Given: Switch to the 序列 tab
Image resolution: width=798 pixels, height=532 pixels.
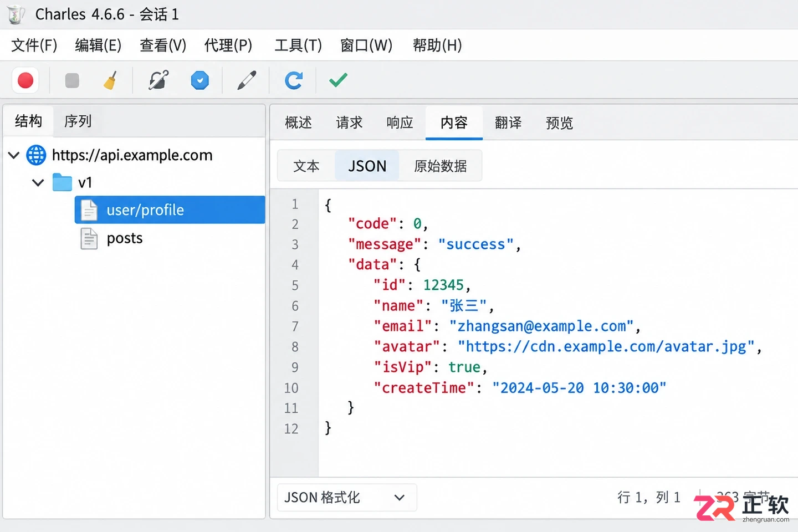Looking at the screenshot, I should coord(78,121).
